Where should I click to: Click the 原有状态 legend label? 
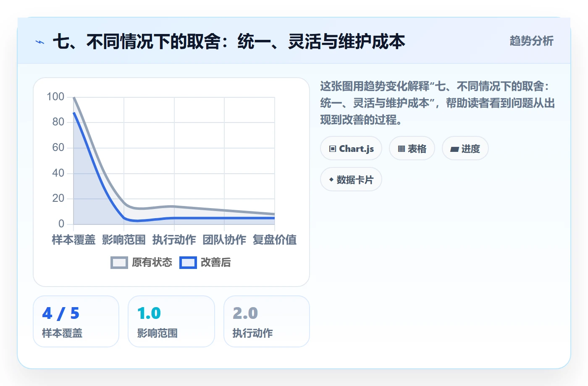(x=152, y=263)
